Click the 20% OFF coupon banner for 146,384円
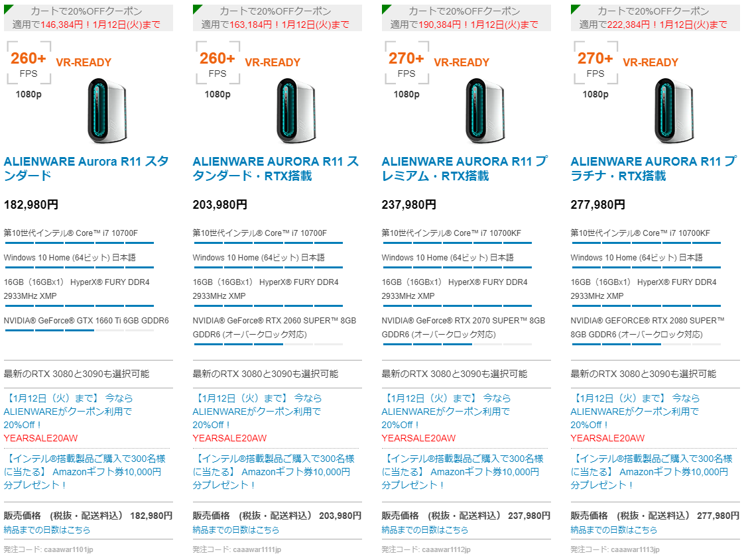The height and width of the screenshot is (560, 746). 88,18
